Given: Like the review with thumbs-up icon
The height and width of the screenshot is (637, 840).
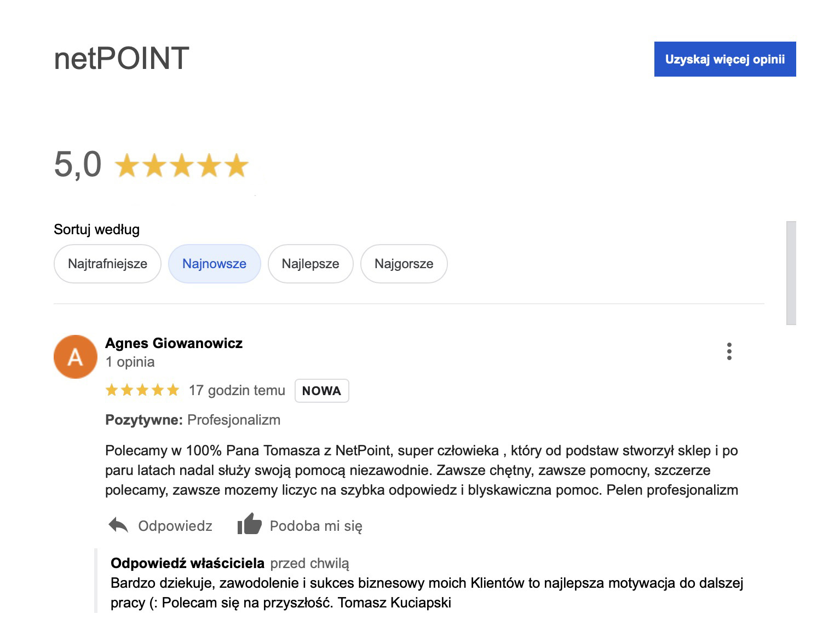Looking at the screenshot, I should (x=249, y=524).
